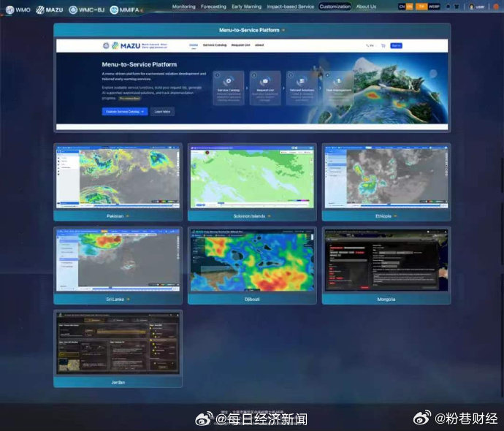Click the MMIFA logo

tap(125, 10)
